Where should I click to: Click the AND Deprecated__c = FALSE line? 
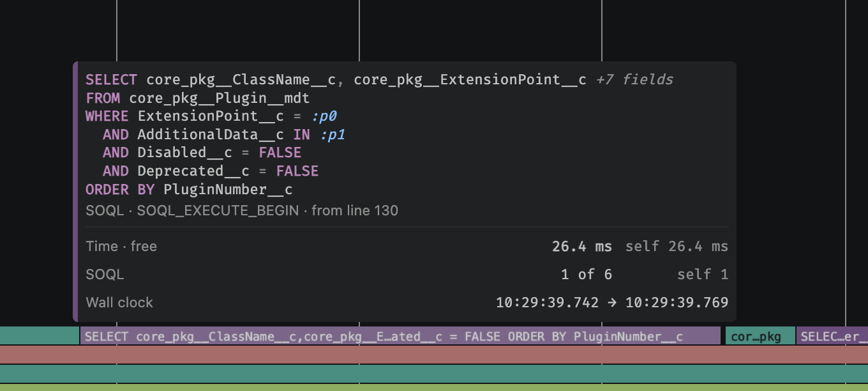pyautogui.click(x=211, y=171)
